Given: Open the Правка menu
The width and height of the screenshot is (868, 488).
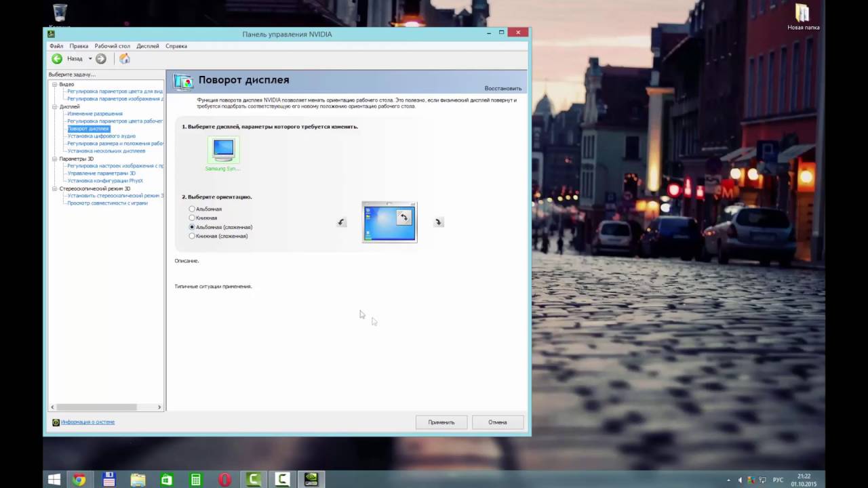Looking at the screenshot, I should (79, 46).
